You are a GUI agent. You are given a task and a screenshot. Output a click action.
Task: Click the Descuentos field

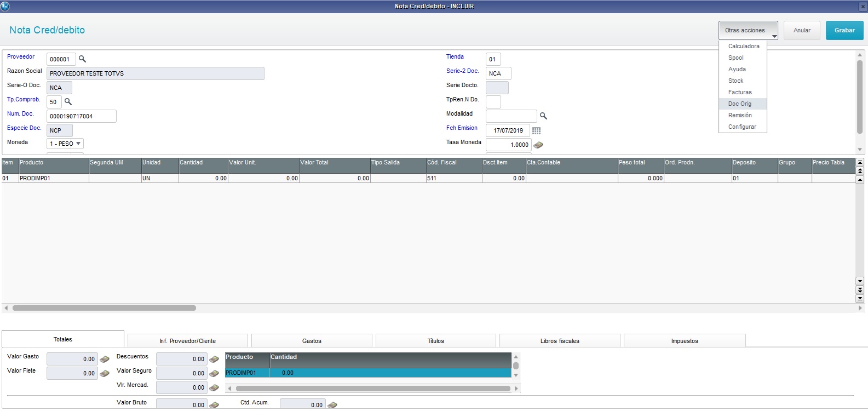tap(181, 359)
